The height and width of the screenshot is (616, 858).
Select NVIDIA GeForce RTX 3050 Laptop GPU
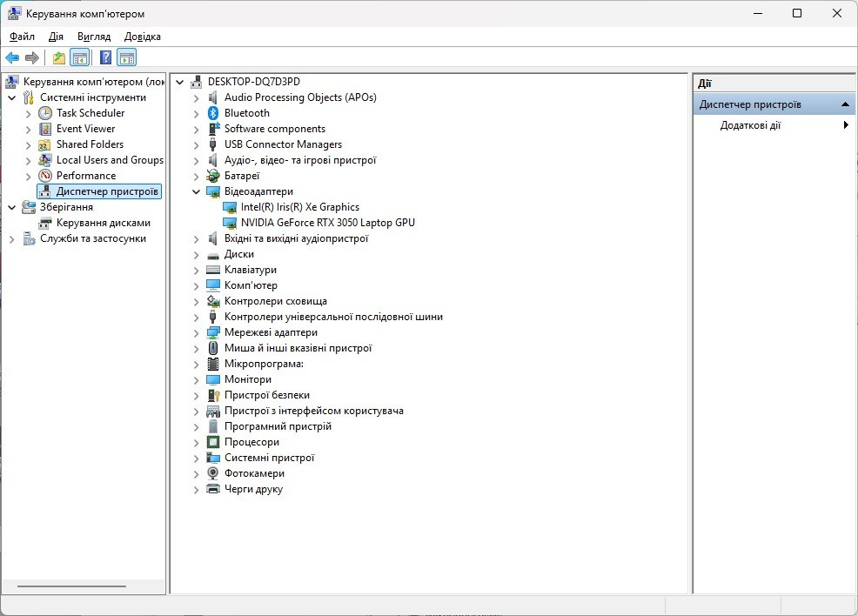[x=327, y=223]
